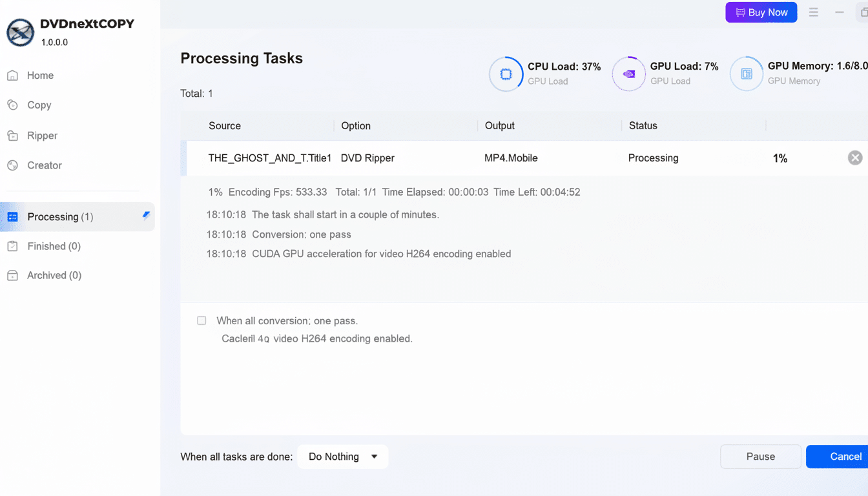The height and width of the screenshot is (496, 868).
Task: Open the Do Nothing dropdown
Action: click(x=342, y=457)
